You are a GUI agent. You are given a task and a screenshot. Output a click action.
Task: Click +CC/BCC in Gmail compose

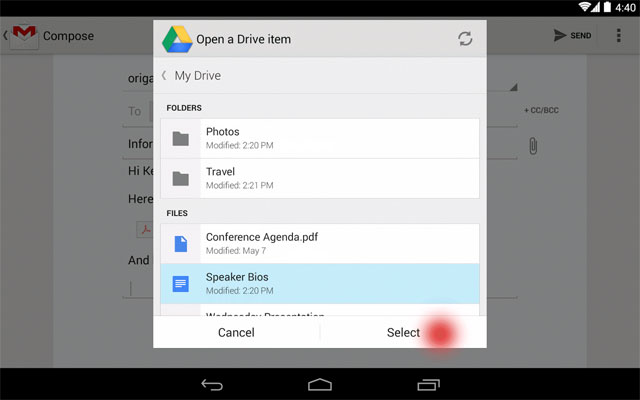(541, 110)
